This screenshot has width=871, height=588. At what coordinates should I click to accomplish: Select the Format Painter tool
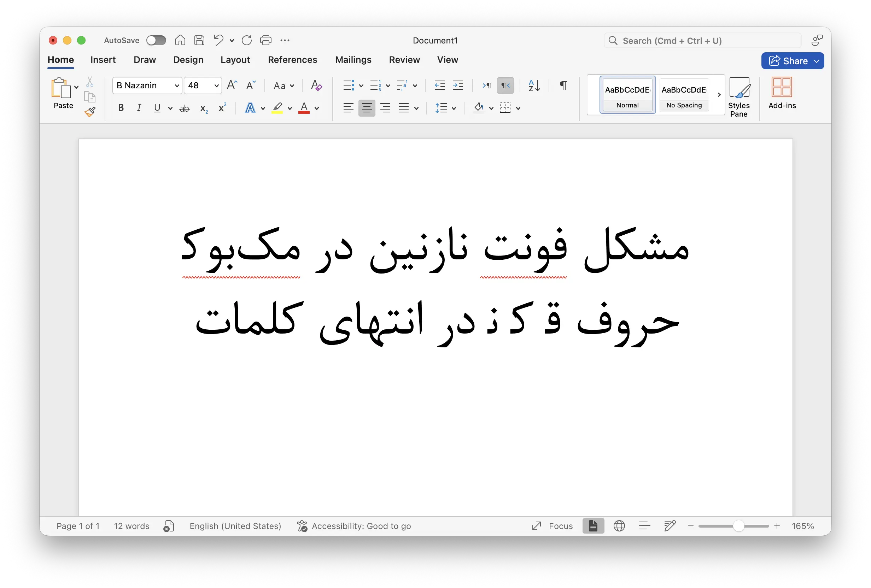[90, 112]
